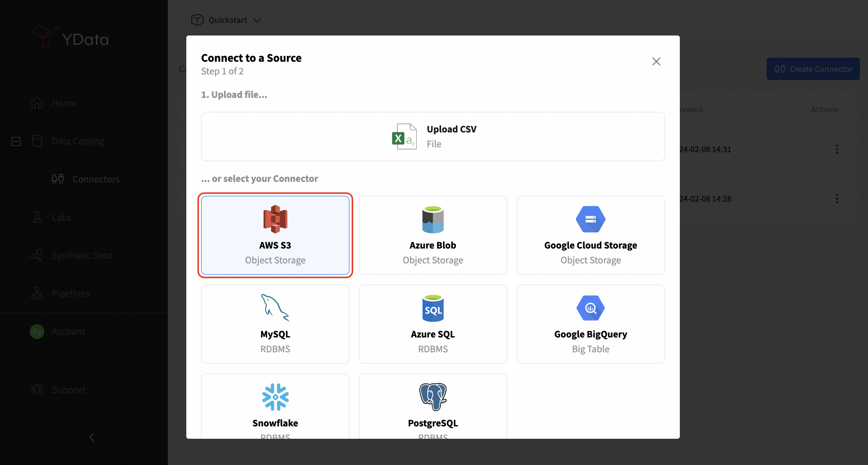Click the 'Google BigQuery' title text
This screenshot has height=465, width=868.
(x=590, y=334)
